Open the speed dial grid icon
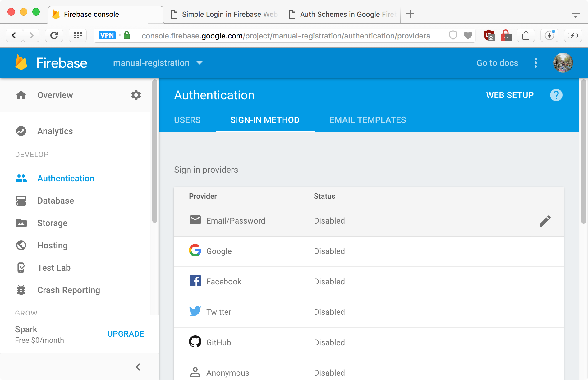Viewport: 588px width, 380px height. click(78, 35)
